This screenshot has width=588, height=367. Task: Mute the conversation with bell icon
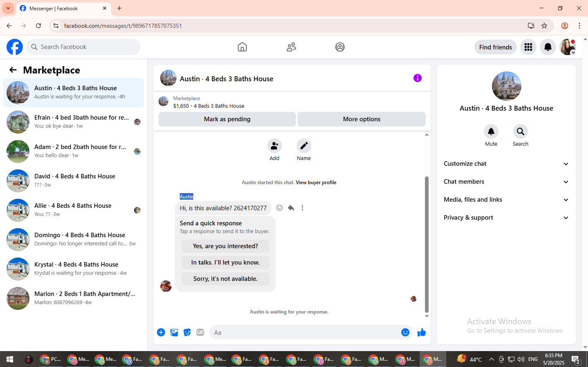pyautogui.click(x=491, y=131)
